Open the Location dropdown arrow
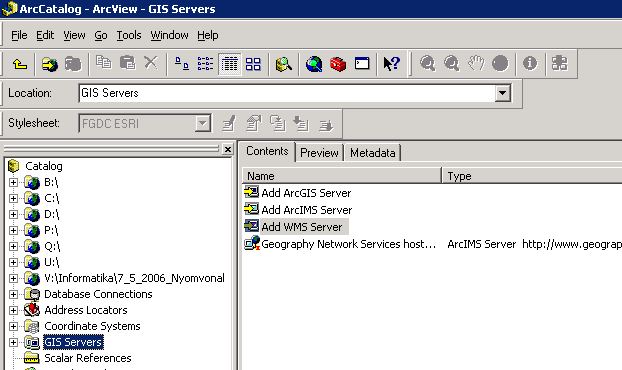 502,93
